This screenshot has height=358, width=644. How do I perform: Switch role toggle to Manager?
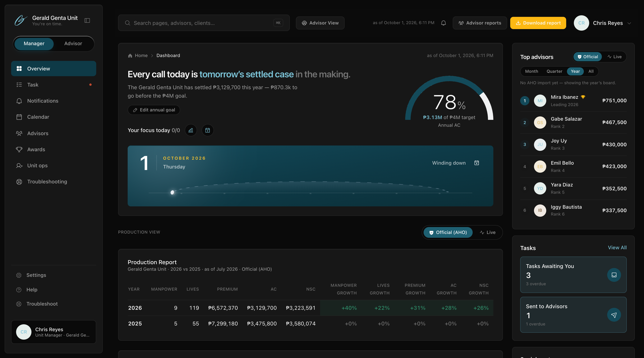pos(34,44)
